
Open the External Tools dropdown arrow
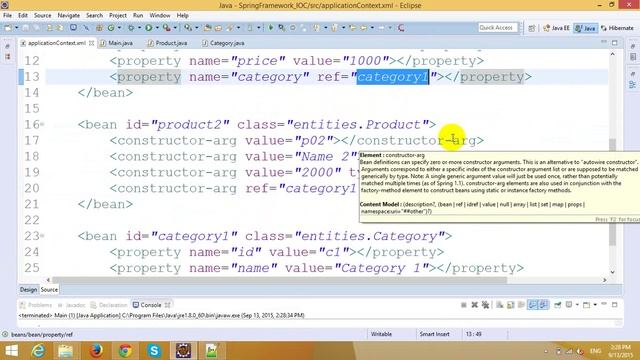tap(175, 28)
